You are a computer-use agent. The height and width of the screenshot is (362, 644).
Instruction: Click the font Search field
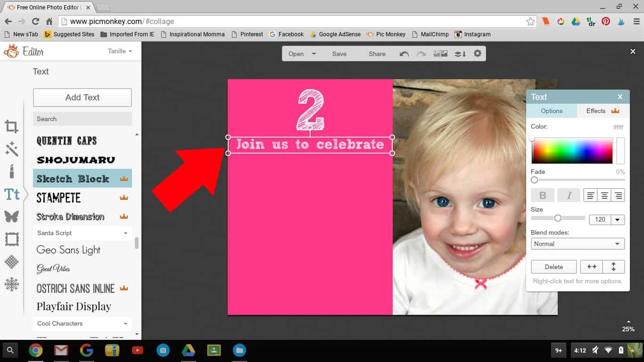pyautogui.click(x=82, y=119)
